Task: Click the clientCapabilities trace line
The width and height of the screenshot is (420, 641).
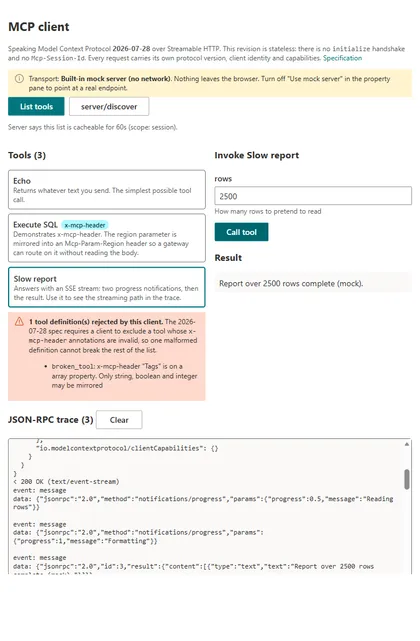Action: 127,448
